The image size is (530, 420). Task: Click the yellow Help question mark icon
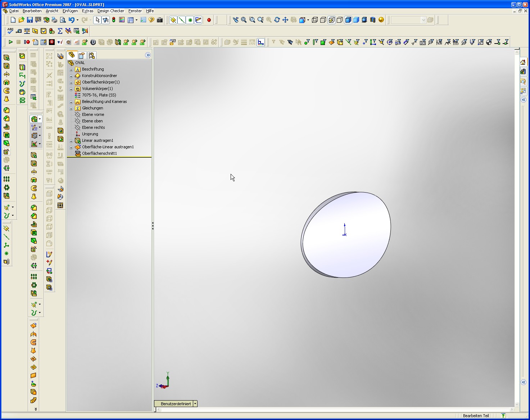pos(151,20)
